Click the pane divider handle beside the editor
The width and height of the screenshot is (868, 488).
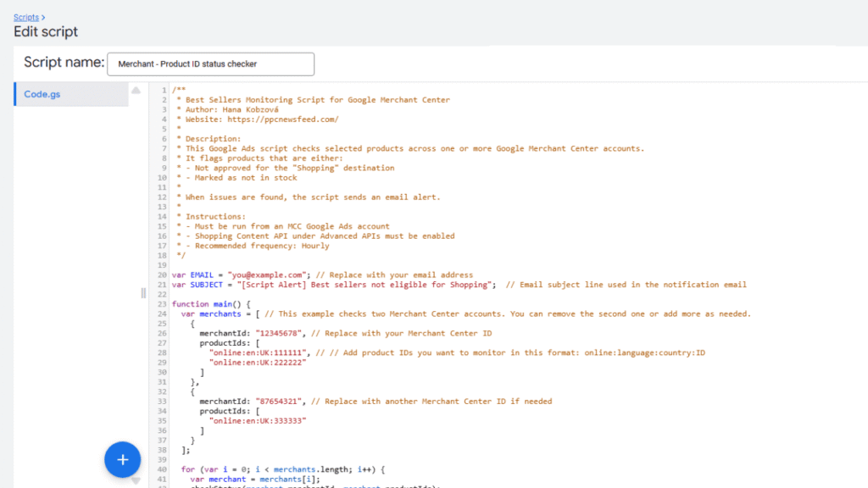coord(142,292)
